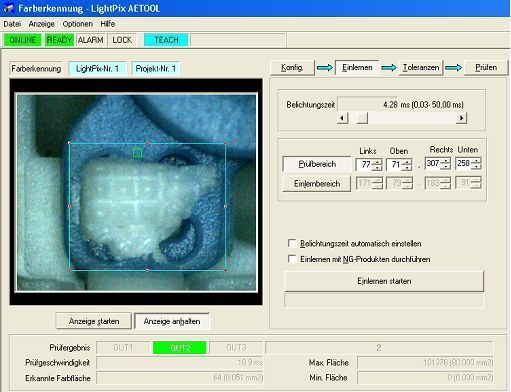Click the Belichtungszeit right arrow

coord(461,118)
